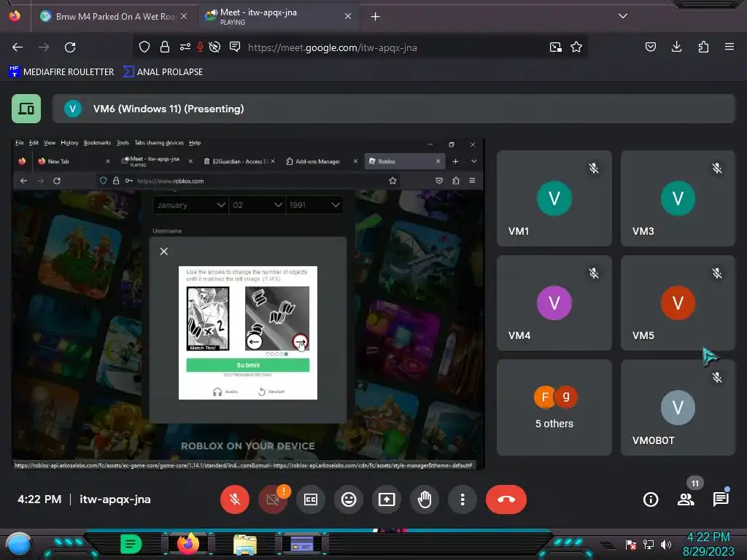
Task: Click the start orb on taskbar
Action: pyautogui.click(x=19, y=545)
